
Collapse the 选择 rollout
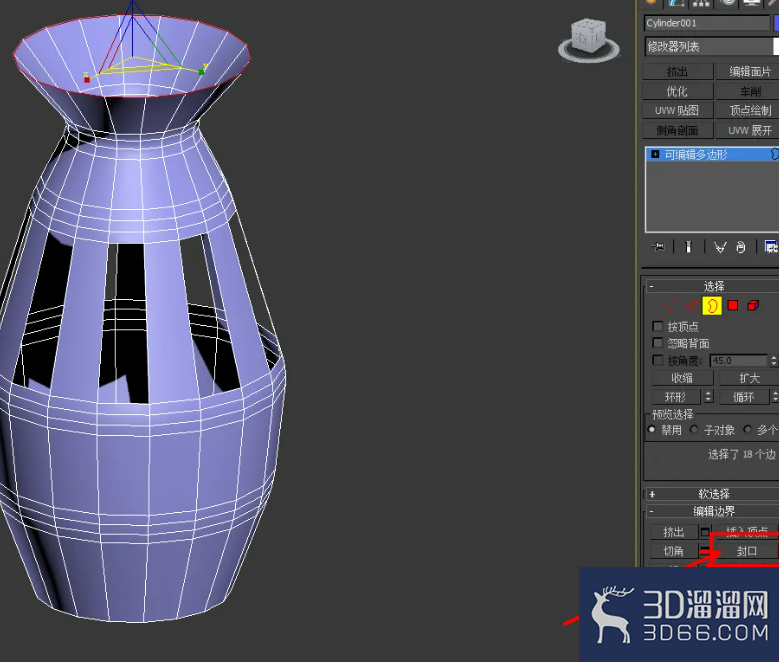pos(712,286)
